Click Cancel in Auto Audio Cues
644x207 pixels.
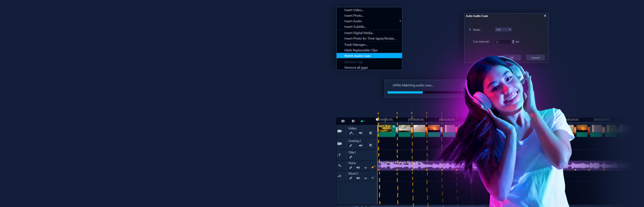(x=535, y=58)
